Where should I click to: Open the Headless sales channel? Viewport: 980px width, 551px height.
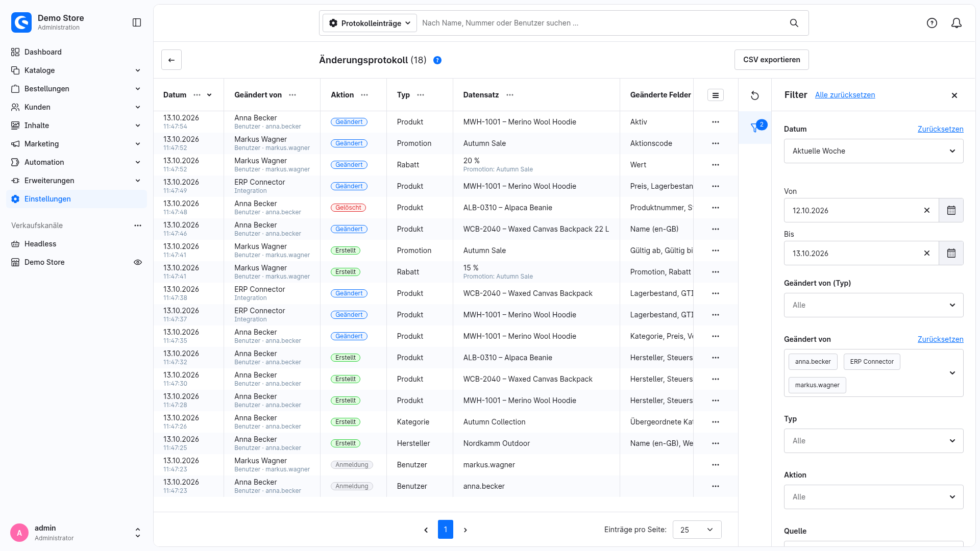pyautogui.click(x=77, y=244)
